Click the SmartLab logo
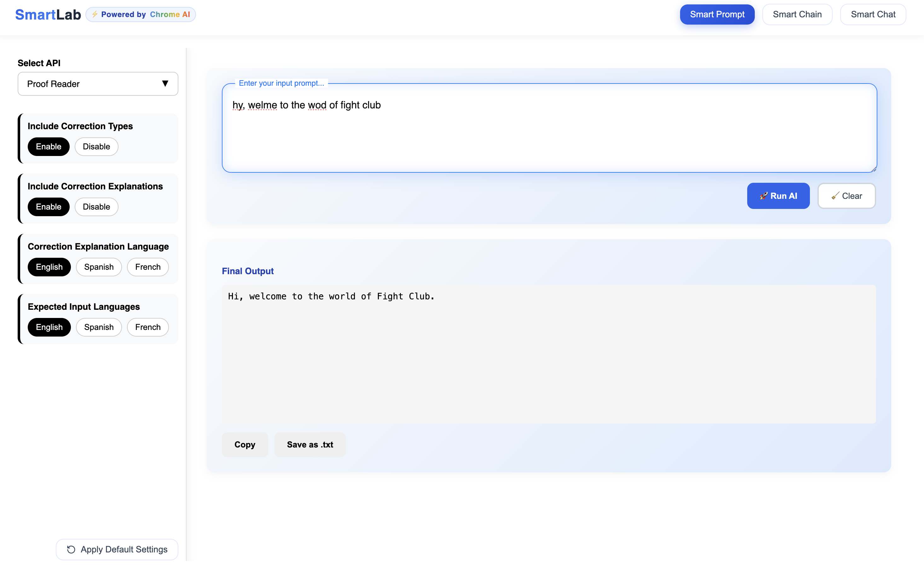 click(x=48, y=14)
